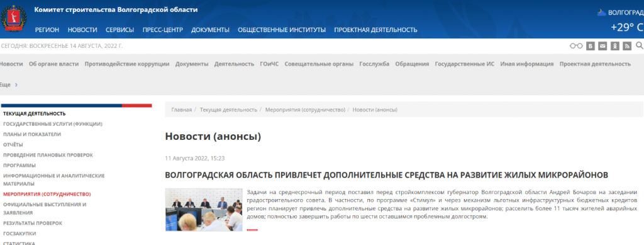The height and width of the screenshot is (245, 644).
Task: Open the Odnoklassniki social icon
Action: 615,46
